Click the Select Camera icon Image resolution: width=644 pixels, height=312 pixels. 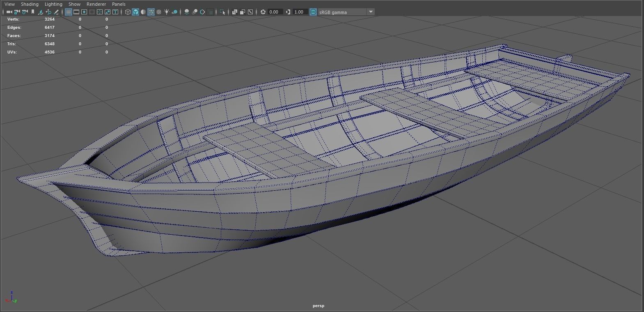[9, 12]
